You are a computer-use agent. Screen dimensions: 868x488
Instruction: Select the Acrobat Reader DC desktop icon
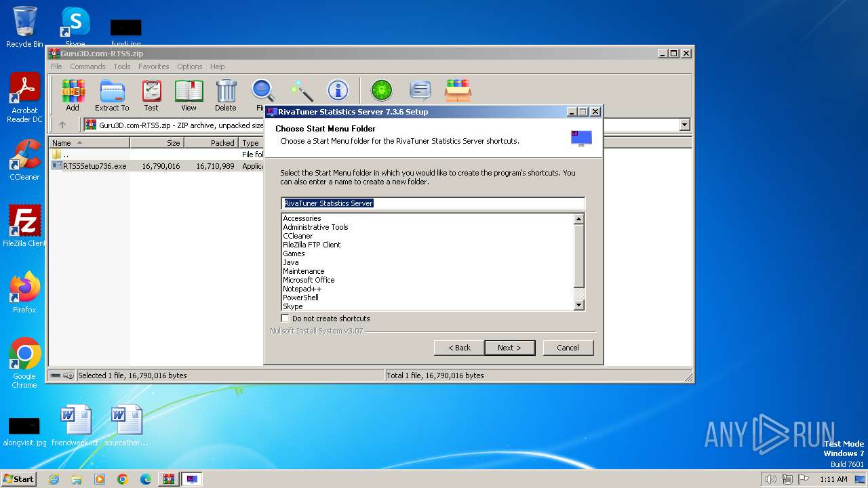click(x=24, y=98)
